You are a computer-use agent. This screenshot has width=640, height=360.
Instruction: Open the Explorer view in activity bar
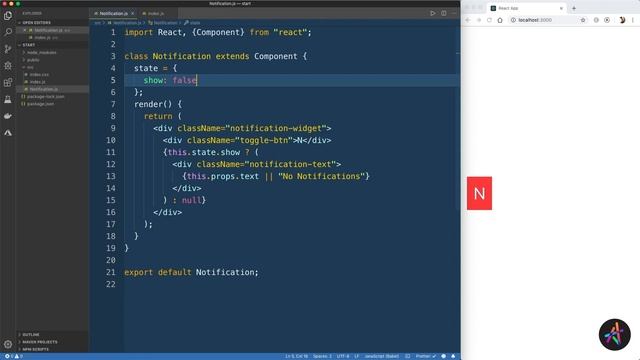pyautogui.click(x=8, y=16)
